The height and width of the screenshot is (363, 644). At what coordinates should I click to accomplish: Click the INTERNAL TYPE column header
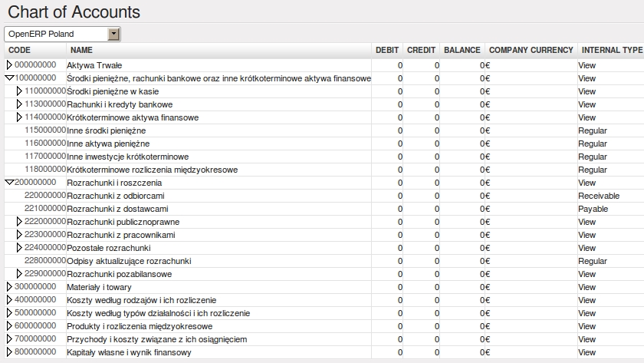[611, 50]
